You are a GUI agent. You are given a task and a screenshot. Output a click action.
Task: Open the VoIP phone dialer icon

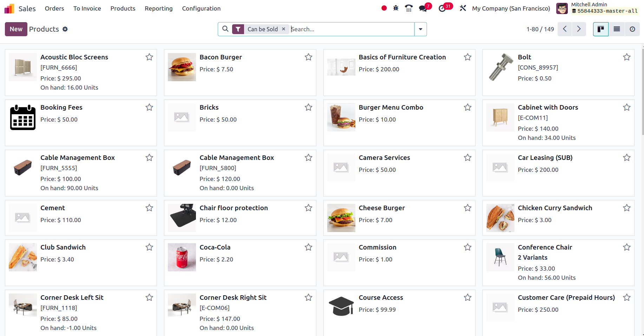(x=408, y=8)
